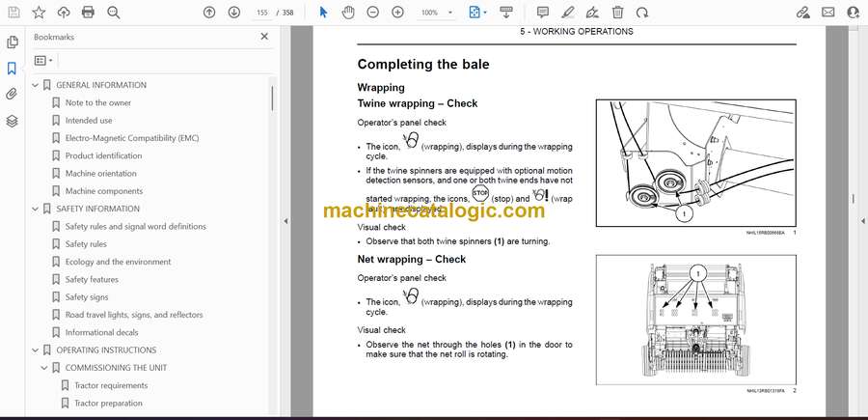
Task: Open the Machine components bookmark
Action: [x=104, y=191]
